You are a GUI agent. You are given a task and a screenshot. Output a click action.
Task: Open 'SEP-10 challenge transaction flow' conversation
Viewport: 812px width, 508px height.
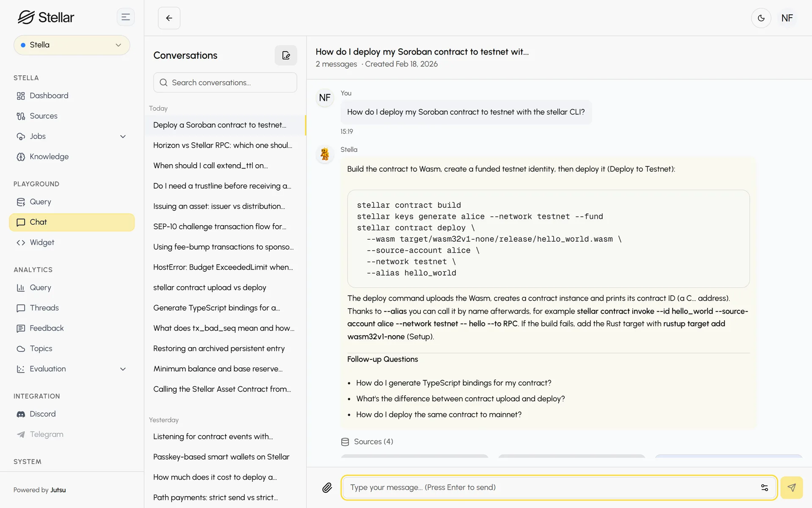pos(225,226)
